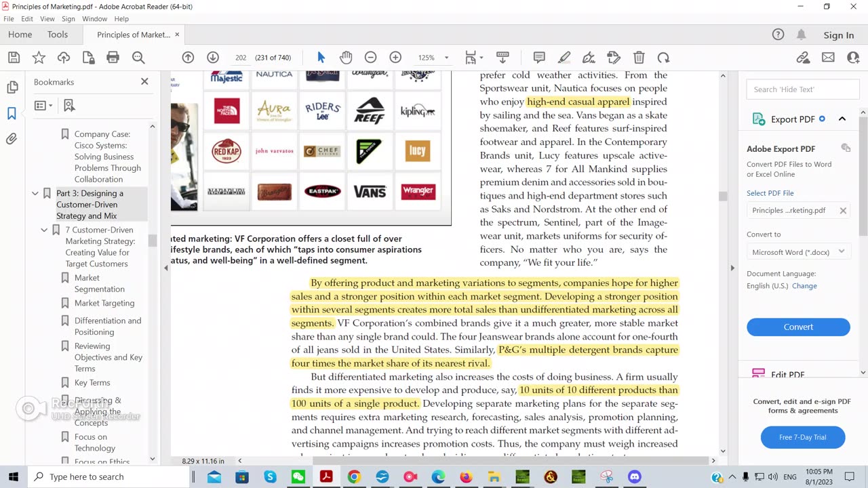Image resolution: width=868 pixels, height=488 pixels.
Task: Switch to the Tools tab
Action: coord(58,35)
